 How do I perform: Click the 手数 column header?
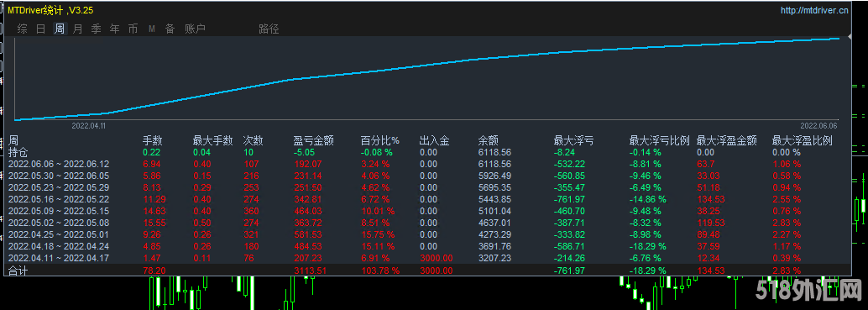point(152,140)
